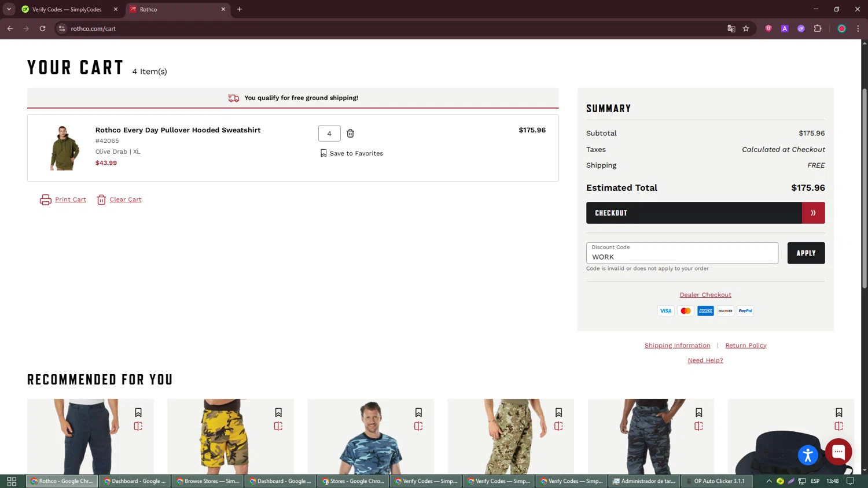The width and height of the screenshot is (868, 488).
Task: Click the Checkout button
Action: 705,213
